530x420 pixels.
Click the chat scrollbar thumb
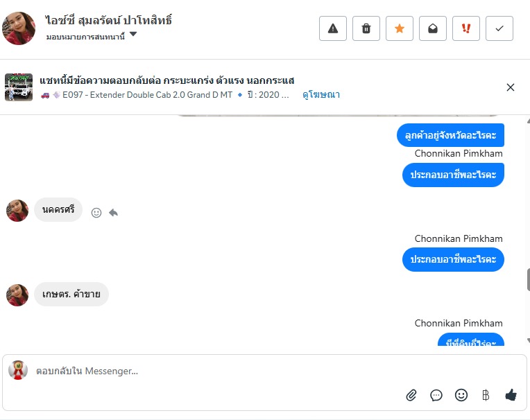(x=527, y=279)
